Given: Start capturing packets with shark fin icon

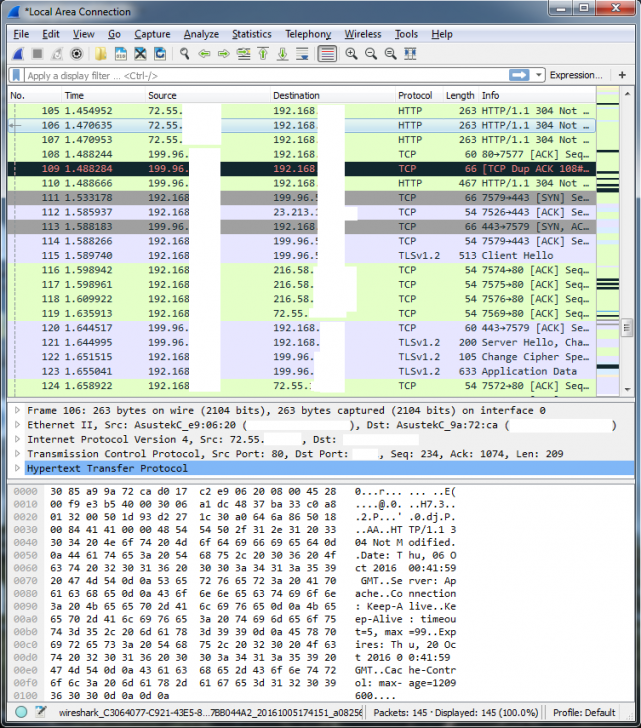Looking at the screenshot, I should (18, 54).
